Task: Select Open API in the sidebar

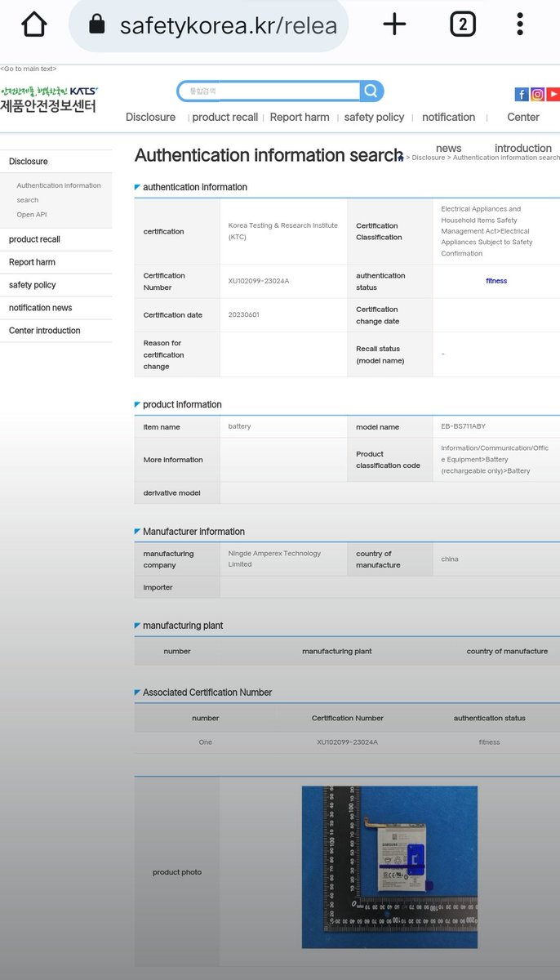Action: pyautogui.click(x=32, y=215)
